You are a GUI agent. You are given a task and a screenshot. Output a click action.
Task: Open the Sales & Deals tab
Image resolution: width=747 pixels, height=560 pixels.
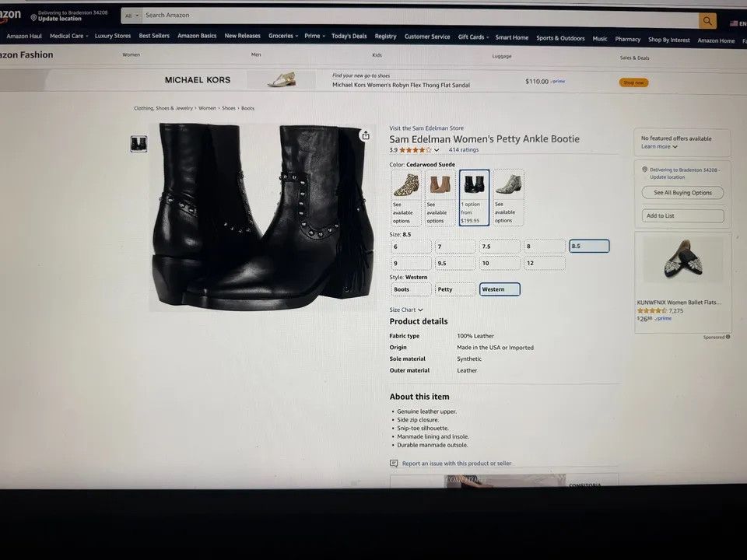pos(634,58)
